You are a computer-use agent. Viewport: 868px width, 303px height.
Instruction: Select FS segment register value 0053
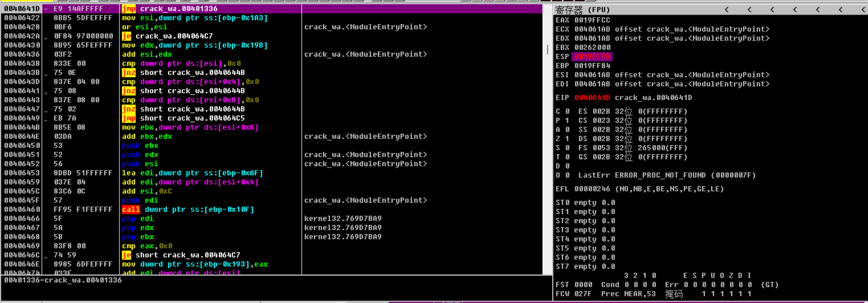(x=601, y=148)
